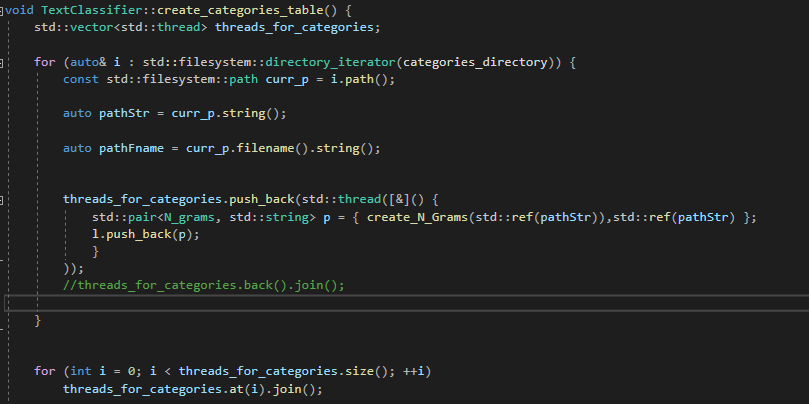Click curr_p.string() call
The height and width of the screenshot is (404, 809).
tap(225, 114)
